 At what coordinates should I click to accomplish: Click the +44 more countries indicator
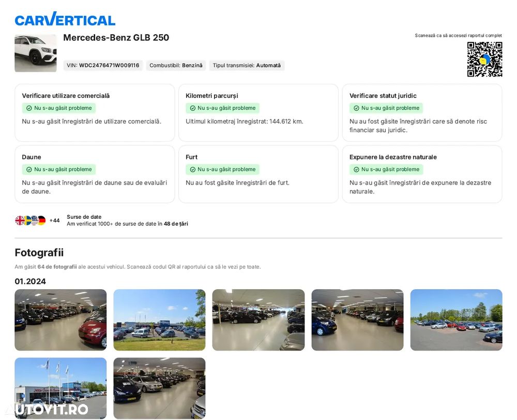pos(54,220)
